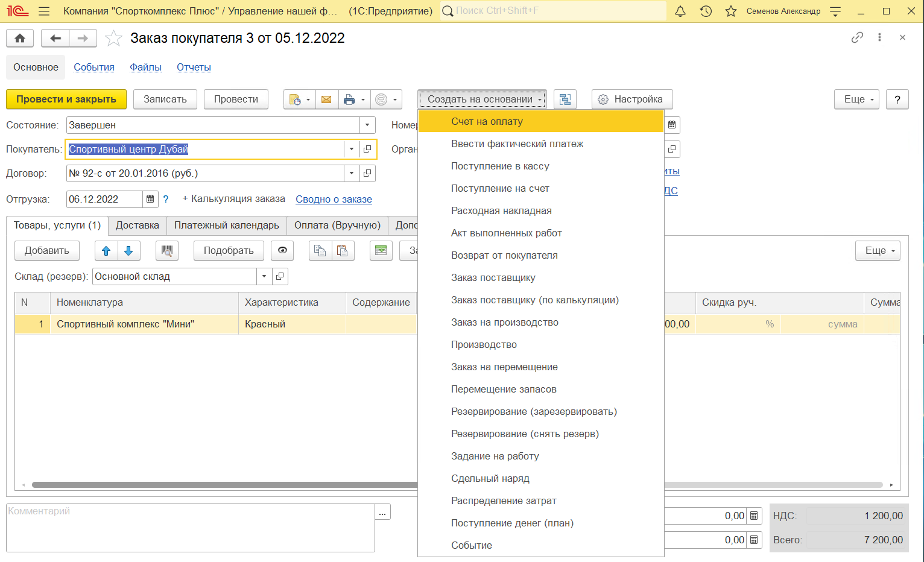Toggle the eye visibility button

[282, 251]
